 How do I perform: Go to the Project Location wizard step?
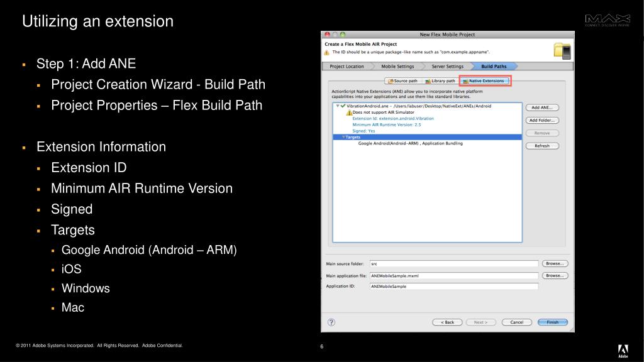tap(347, 67)
